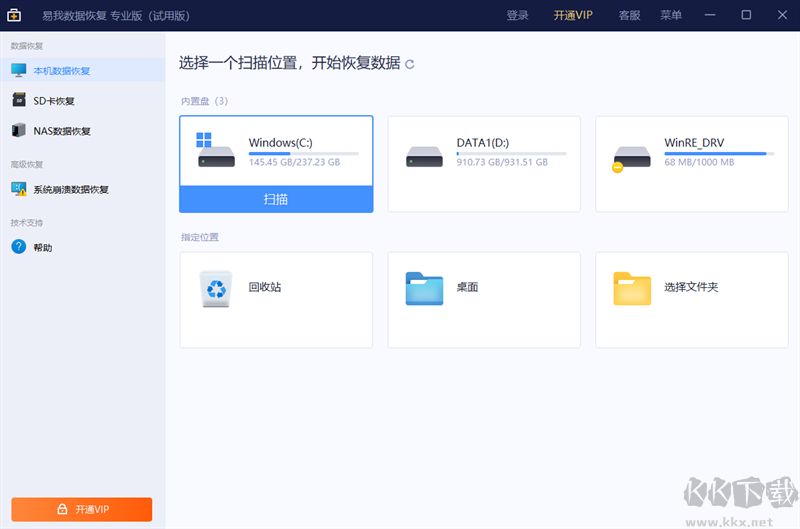Click the yellow folder icon
The image size is (800, 529).
632,289
